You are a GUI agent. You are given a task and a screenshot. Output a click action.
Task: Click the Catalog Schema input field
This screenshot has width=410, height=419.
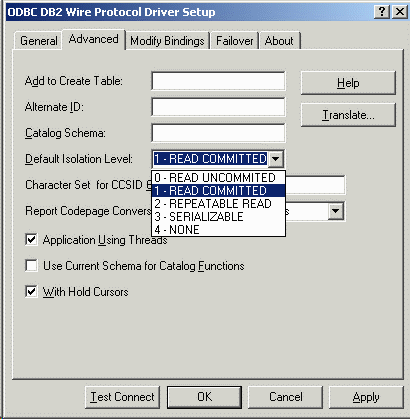point(218,133)
